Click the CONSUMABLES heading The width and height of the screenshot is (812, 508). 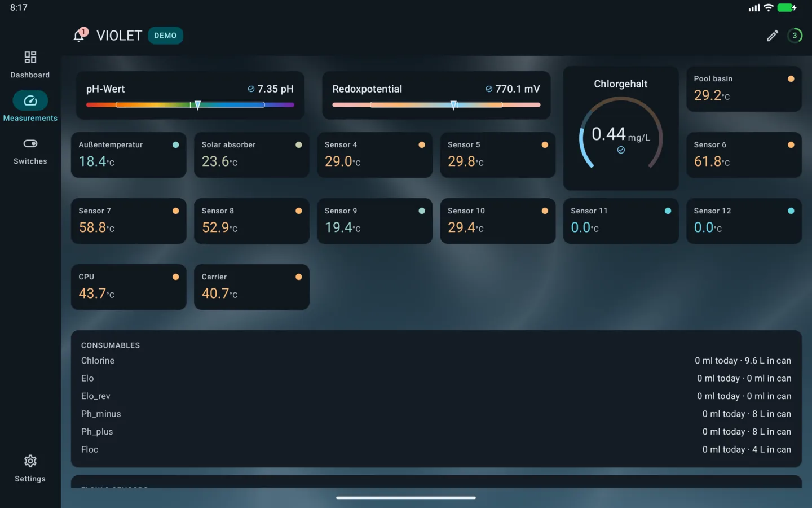pyautogui.click(x=111, y=345)
